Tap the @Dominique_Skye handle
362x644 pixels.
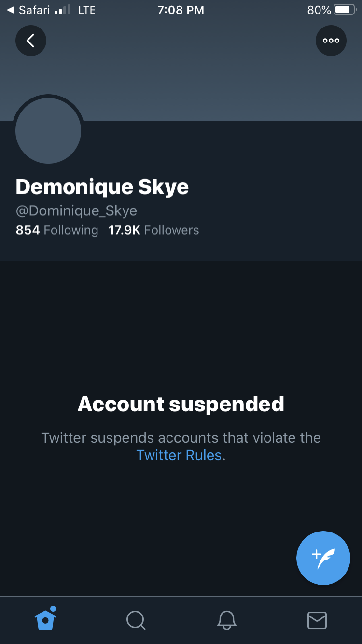(77, 211)
